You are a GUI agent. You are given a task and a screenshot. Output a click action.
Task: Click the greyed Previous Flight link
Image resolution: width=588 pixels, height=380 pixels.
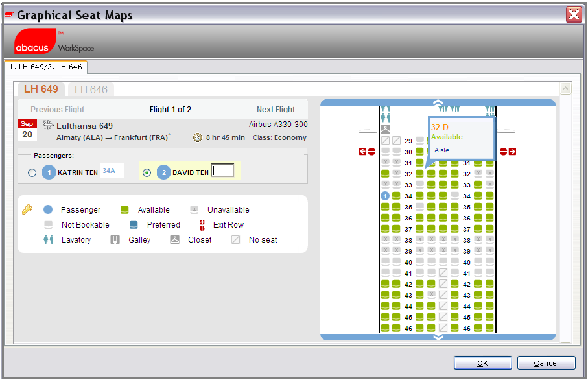(58, 110)
